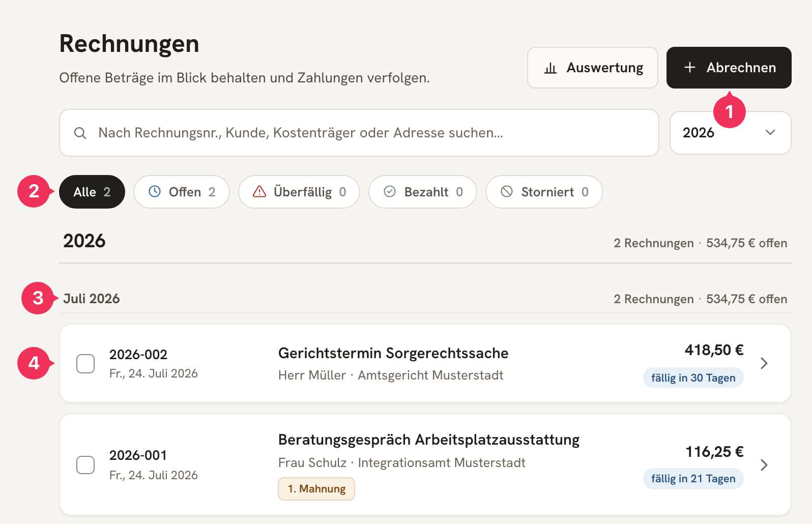Screen dimensions: 812x524
Task: Start a new invoice with Abrechnen
Action: 729,68
